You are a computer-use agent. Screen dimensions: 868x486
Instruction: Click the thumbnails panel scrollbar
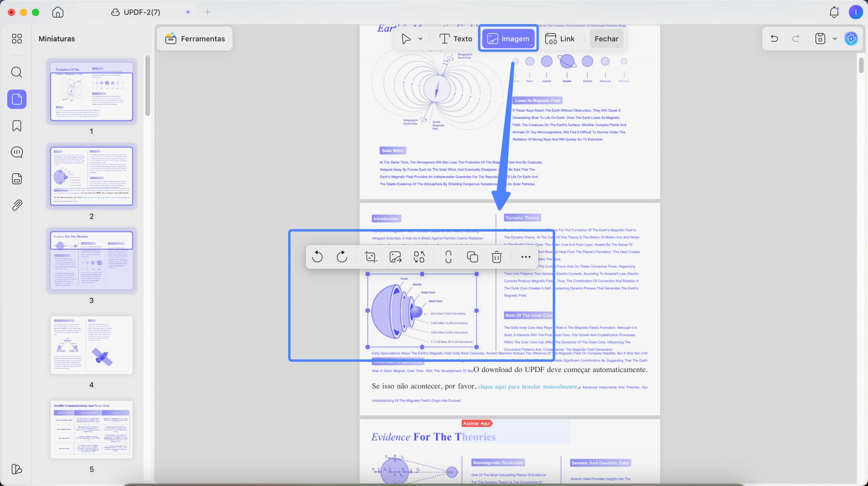tap(147, 85)
